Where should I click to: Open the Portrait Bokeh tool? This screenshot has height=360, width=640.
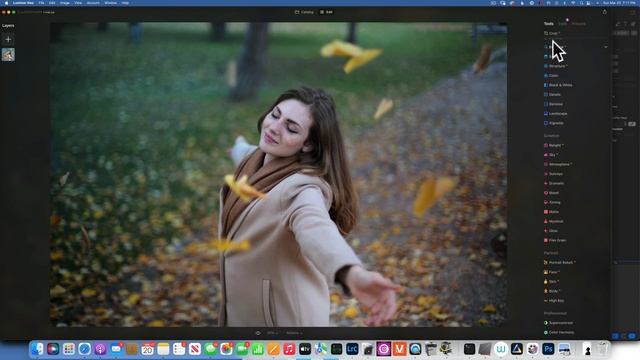561,262
